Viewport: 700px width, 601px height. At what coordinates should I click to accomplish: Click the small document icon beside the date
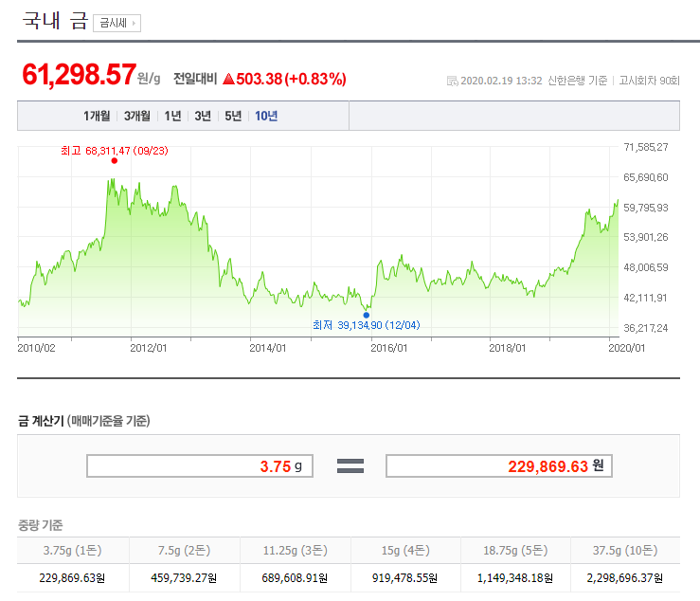(452, 81)
